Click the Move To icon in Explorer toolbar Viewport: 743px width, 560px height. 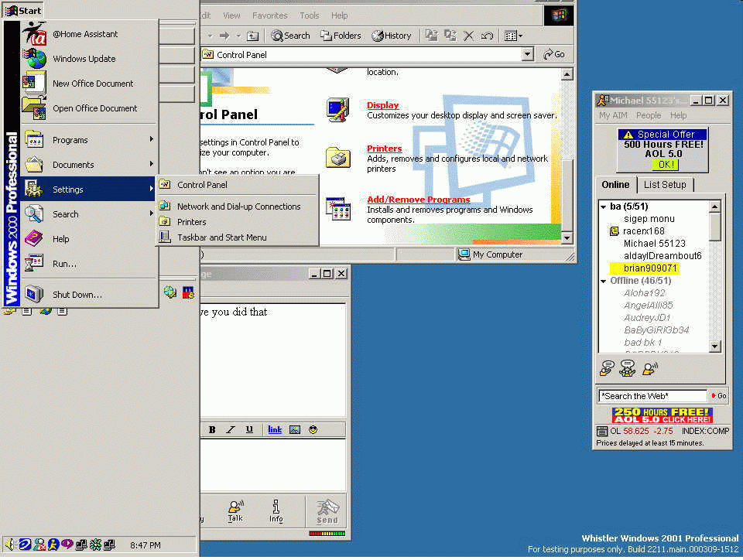click(431, 36)
